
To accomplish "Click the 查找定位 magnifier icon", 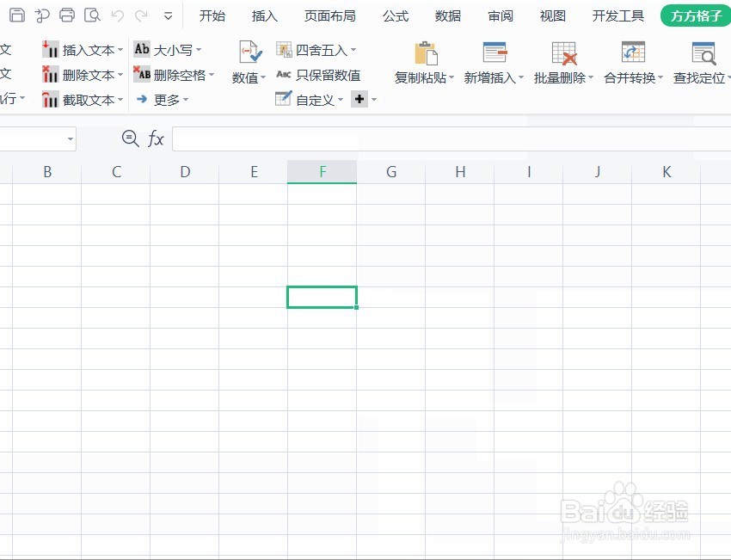I will 704,52.
